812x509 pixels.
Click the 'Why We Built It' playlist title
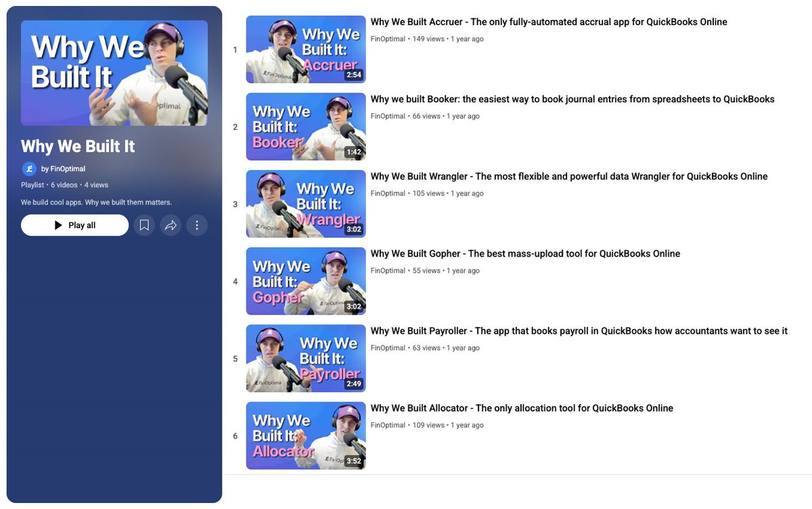[78, 146]
